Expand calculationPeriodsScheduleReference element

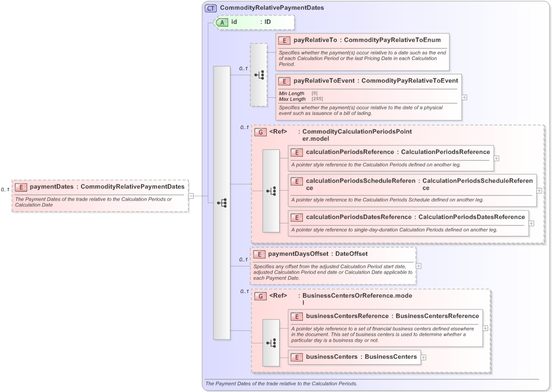(540, 191)
